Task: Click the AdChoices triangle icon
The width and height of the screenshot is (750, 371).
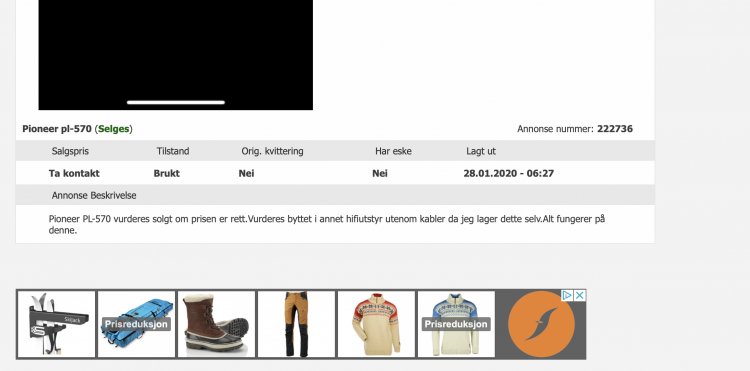Action: click(566, 295)
